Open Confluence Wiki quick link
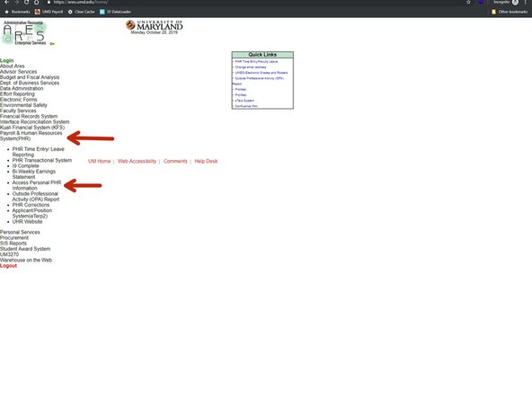532x399 pixels. point(246,106)
